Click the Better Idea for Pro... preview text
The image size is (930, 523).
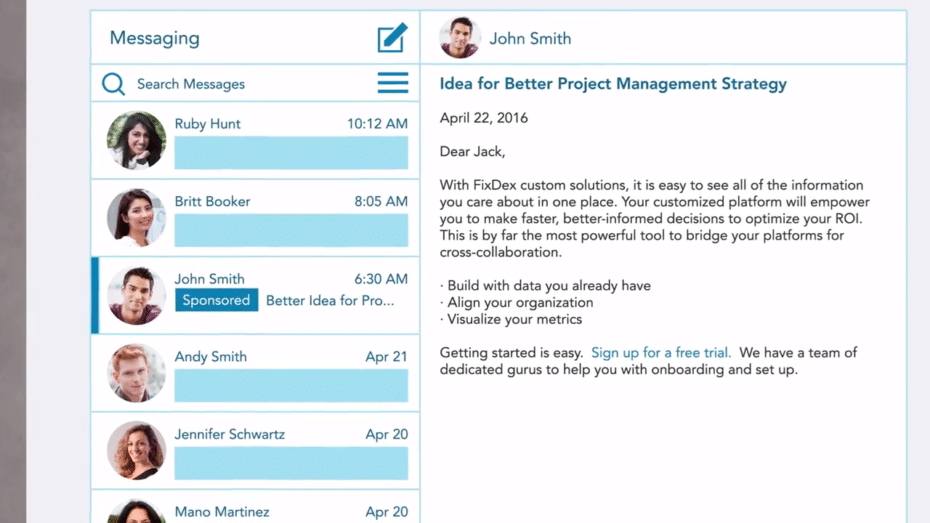tap(330, 301)
